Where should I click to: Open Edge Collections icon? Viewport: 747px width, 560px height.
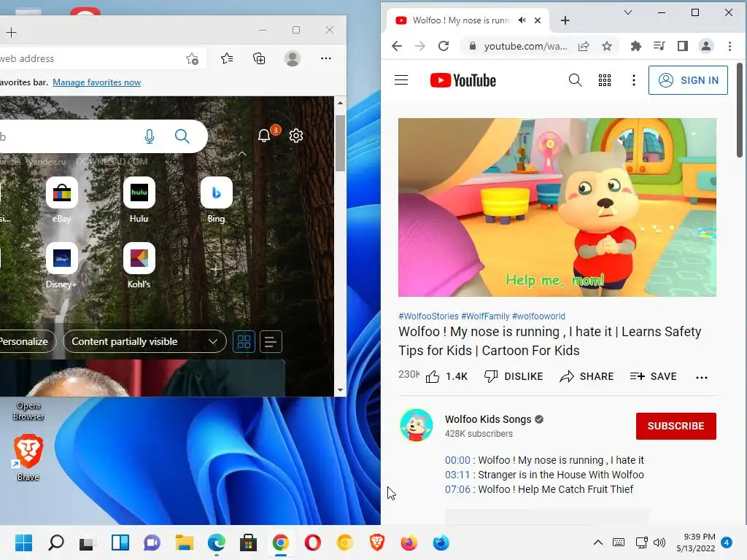pos(259,58)
